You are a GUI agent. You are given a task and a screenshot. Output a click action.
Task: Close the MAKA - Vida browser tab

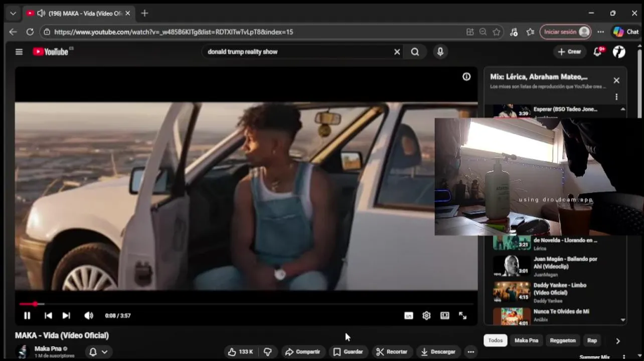pyautogui.click(x=127, y=13)
